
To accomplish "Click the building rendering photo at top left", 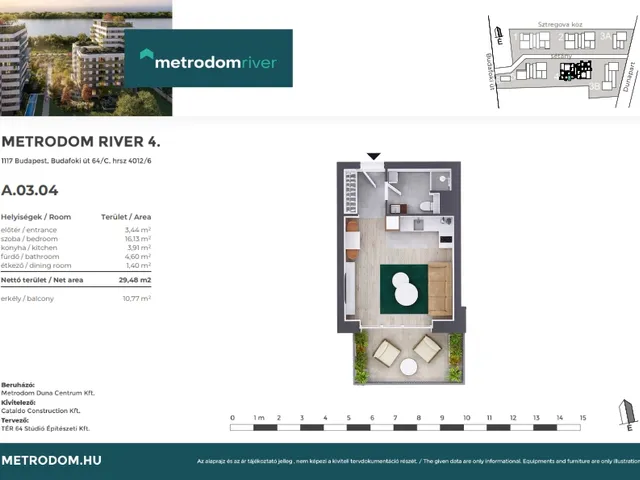I will [85, 57].
